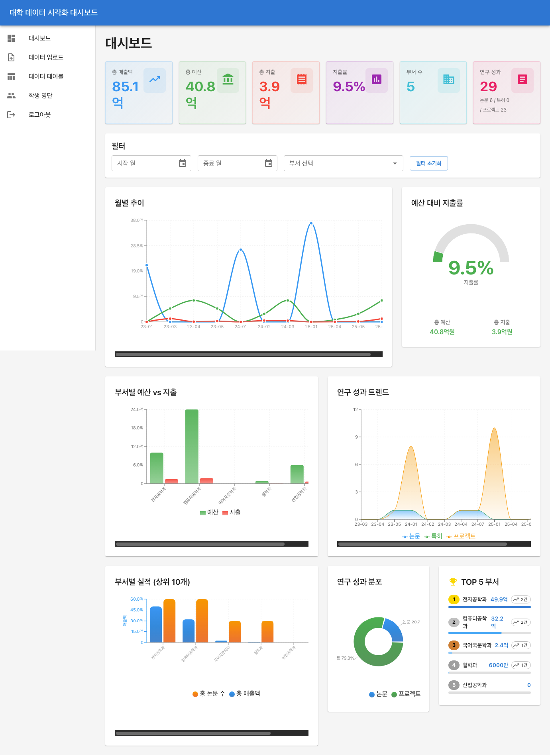Click rank badge 1 in TOP 5 list

(454, 599)
